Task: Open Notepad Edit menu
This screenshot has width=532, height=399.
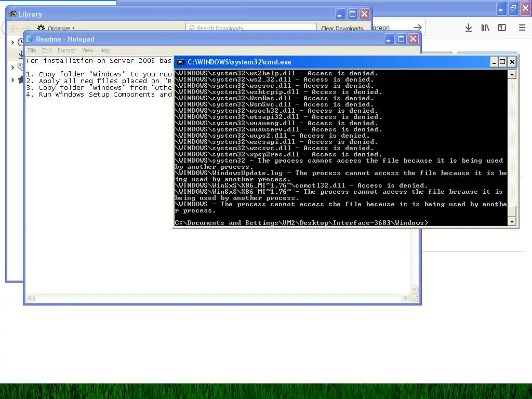Action: (x=47, y=50)
